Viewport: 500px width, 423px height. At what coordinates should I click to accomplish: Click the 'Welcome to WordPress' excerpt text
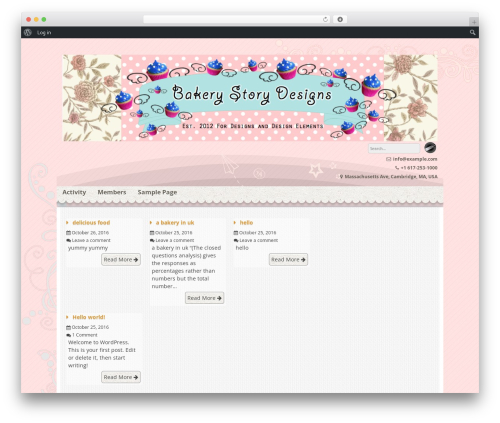(102, 354)
